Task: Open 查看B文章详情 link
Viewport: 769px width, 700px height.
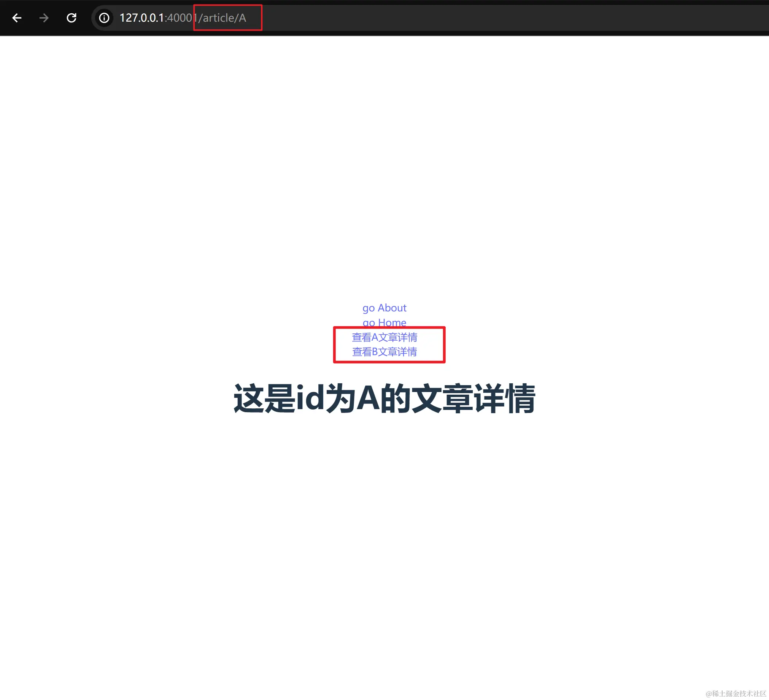Action: tap(384, 352)
